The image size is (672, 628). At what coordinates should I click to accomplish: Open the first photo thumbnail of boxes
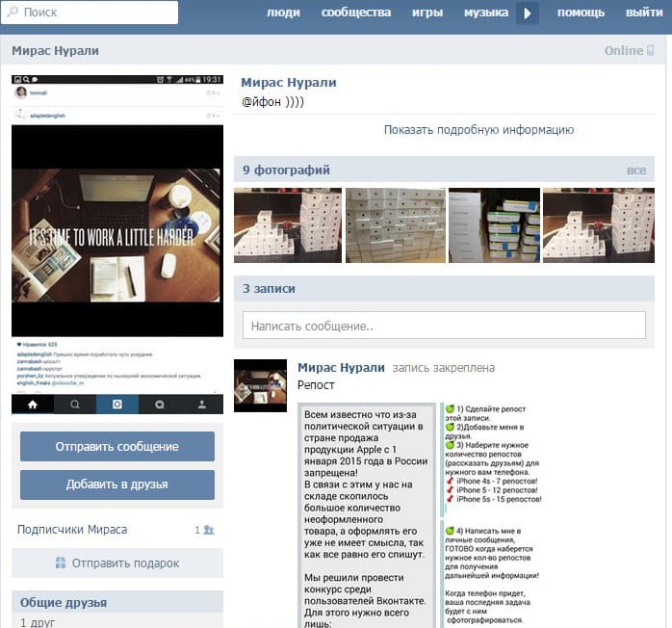288,225
